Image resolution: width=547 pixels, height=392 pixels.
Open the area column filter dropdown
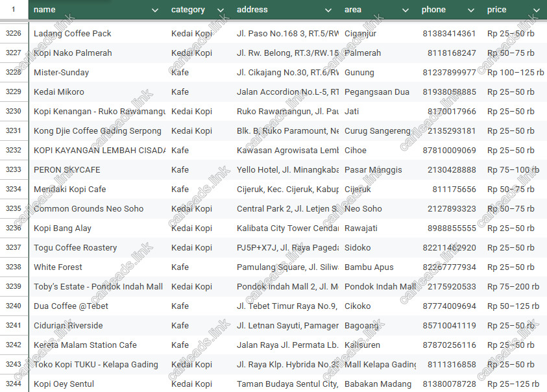coord(406,10)
